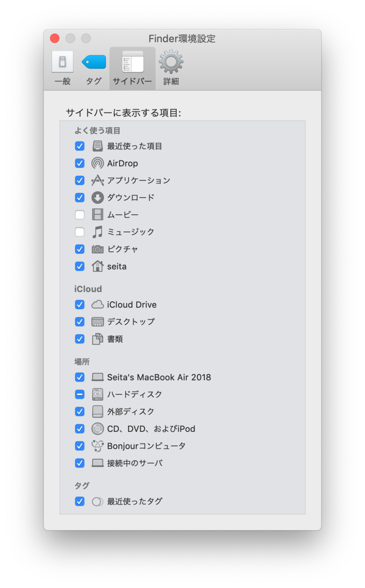Disable the ダウンロード checkbox
This screenshot has width=365, height=588.
(79, 197)
